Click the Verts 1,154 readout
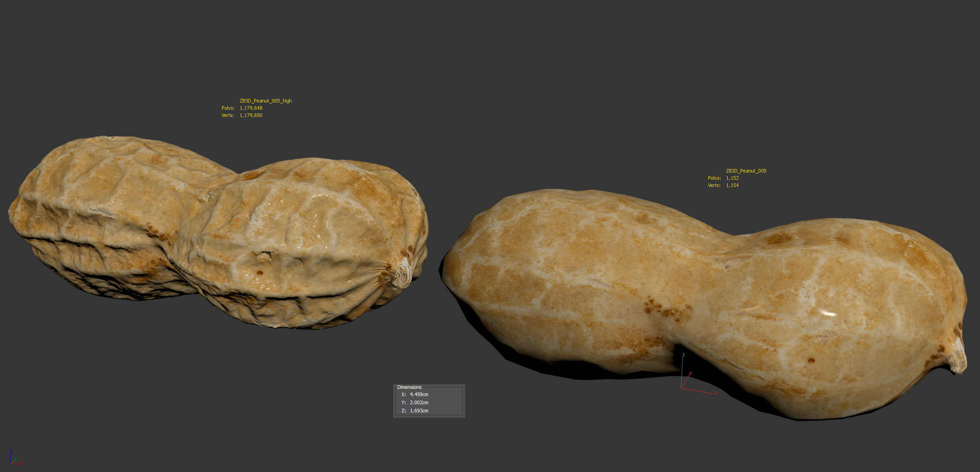The image size is (980, 472). tap(732, 185)
